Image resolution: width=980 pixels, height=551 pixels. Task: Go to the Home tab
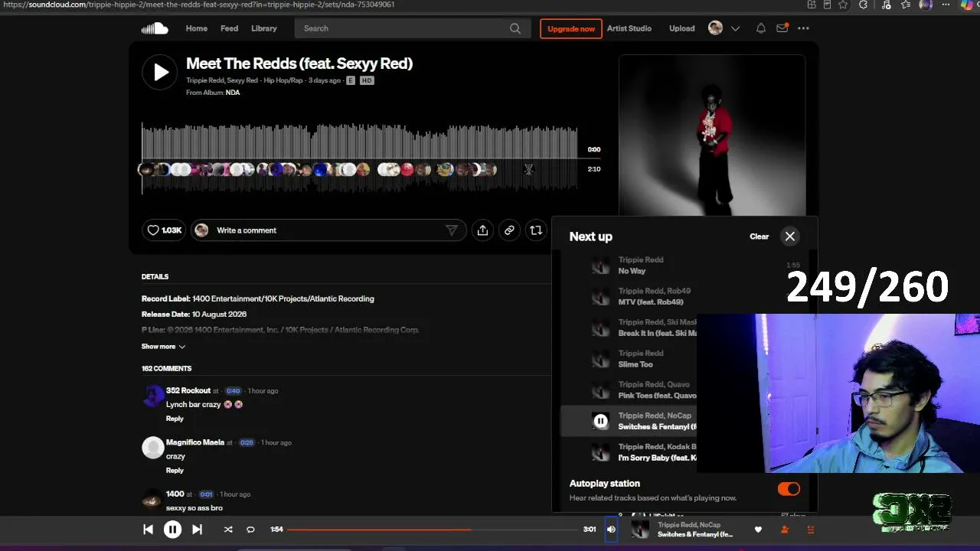tap(197, 28)
